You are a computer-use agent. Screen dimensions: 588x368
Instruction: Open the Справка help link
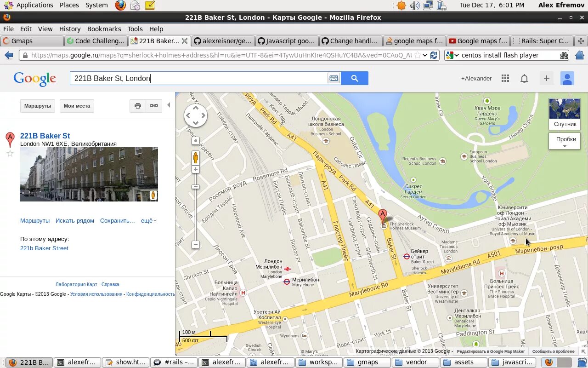tap(110, 284)
